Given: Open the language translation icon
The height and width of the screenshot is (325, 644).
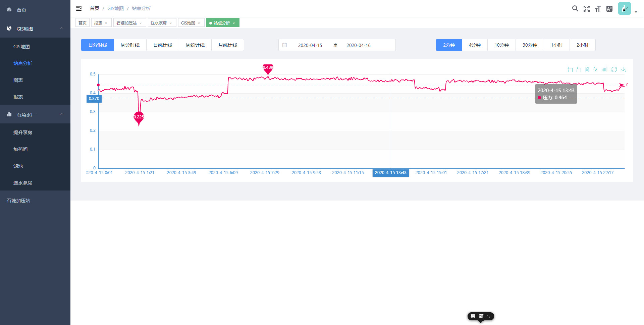Looking at the screenshot, I should point(609,9).
